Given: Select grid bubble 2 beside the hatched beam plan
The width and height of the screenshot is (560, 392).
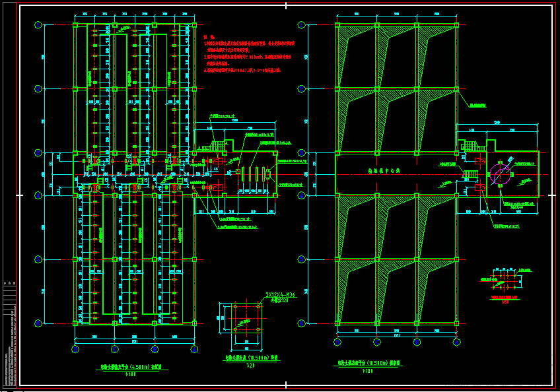Looking at the screenshot, I should pyautogui.click(x=301, y=88).
